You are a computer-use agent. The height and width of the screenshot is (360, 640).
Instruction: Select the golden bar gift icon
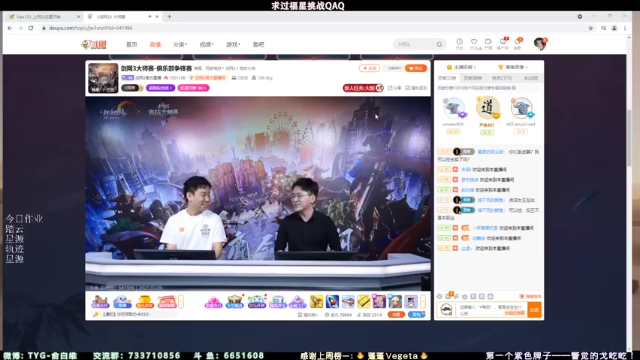tap(364, 302)
